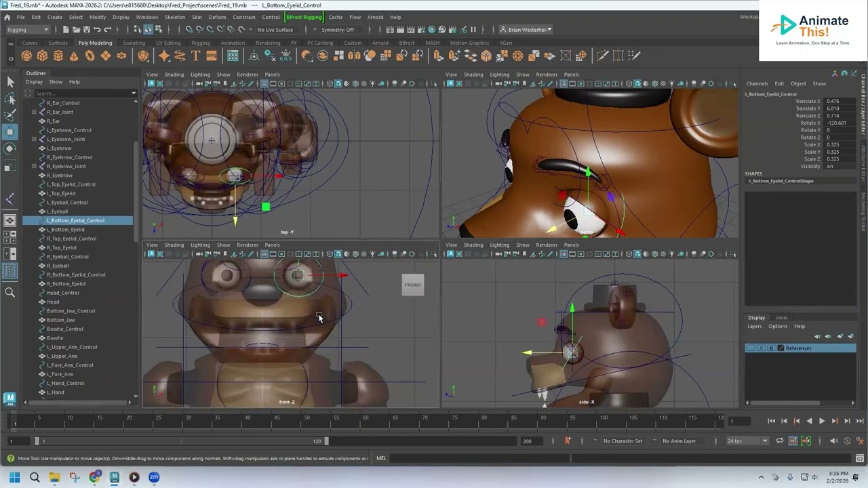Click the Outliner search magnifier in sidebar
The height and width of the screenshot is (488, 868).
9,292
